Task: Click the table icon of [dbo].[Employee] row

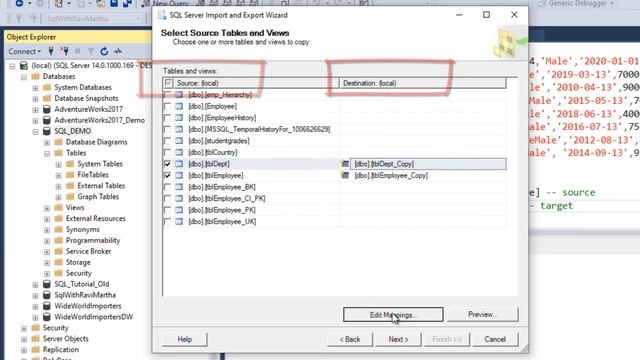Action: pos(179,106)
